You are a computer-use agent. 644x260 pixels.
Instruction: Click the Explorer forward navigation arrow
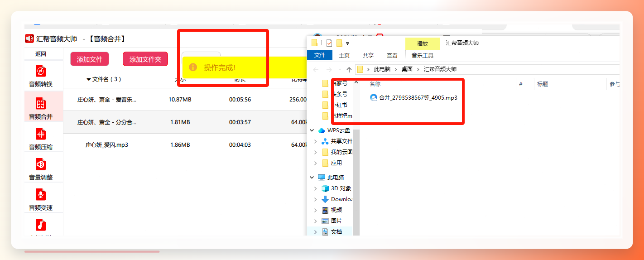pyautogui.click(x=329, y=69)
